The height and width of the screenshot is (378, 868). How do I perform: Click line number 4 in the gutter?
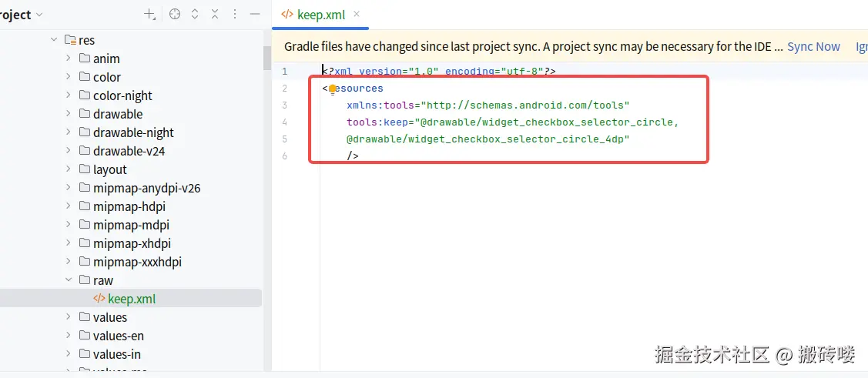pos(285,122)
